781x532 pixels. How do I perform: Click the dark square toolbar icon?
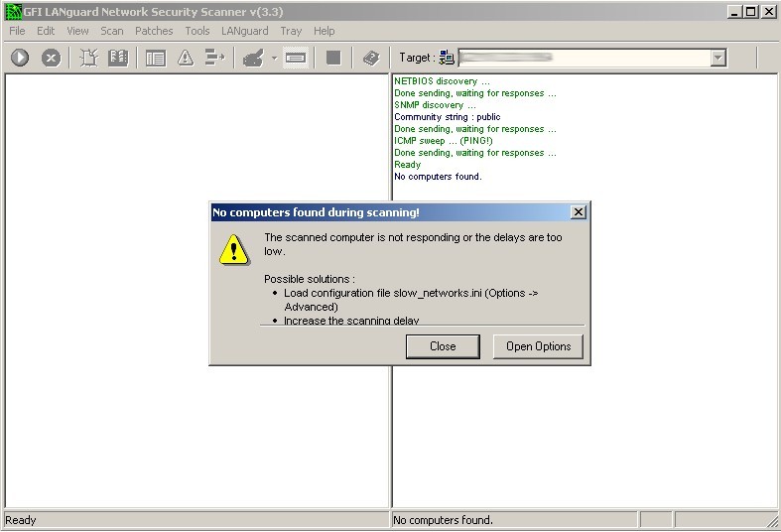point(333,58)
